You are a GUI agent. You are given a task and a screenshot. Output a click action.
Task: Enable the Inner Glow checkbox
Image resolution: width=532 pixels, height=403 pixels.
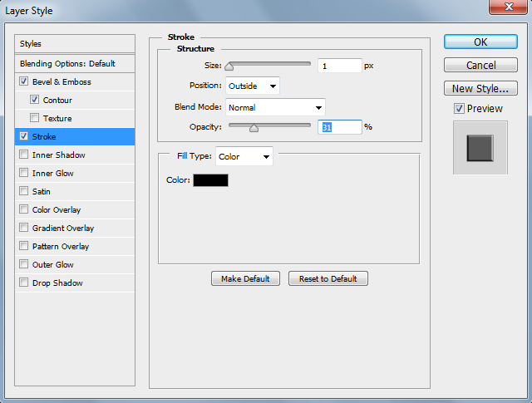(24, 173)
